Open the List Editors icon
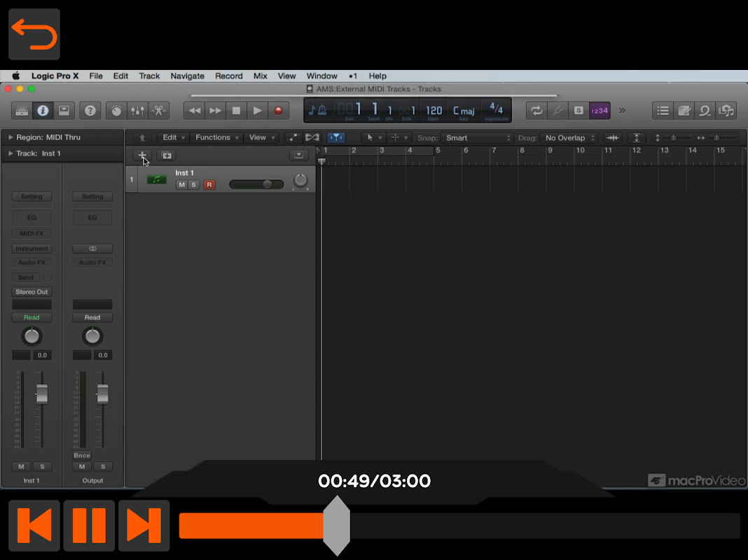Screen dimensions: 748x560 point(663,111)
